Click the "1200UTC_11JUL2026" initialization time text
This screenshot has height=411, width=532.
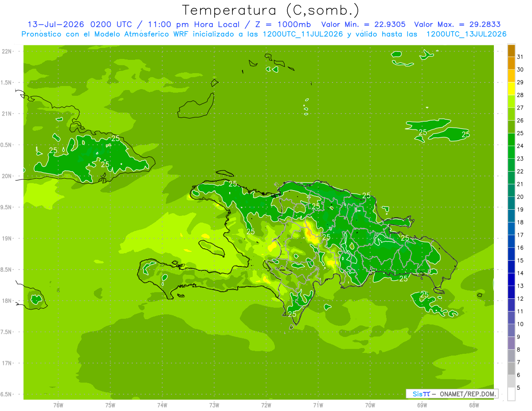pyautogui.click(x=303, y=34)
